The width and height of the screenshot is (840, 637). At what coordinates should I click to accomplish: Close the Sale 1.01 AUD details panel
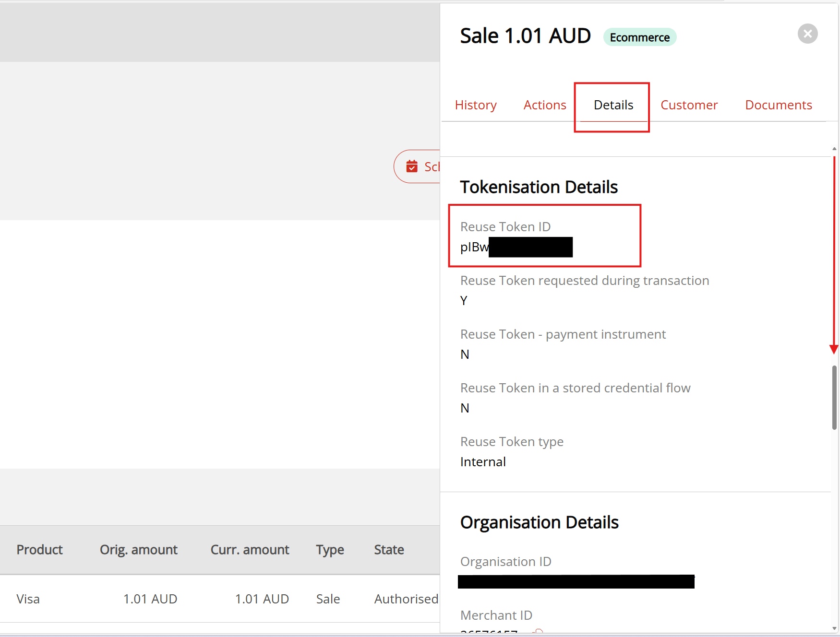click(807, 34)
